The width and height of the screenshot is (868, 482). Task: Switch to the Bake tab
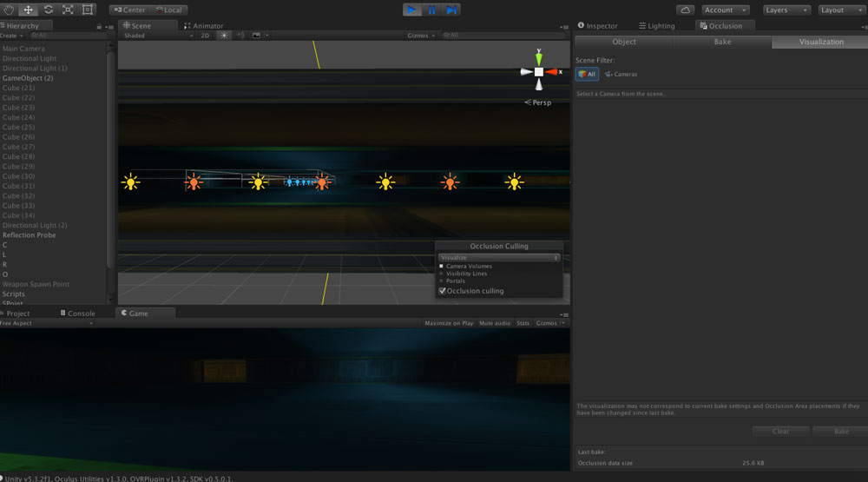click(x=722, y=42)
